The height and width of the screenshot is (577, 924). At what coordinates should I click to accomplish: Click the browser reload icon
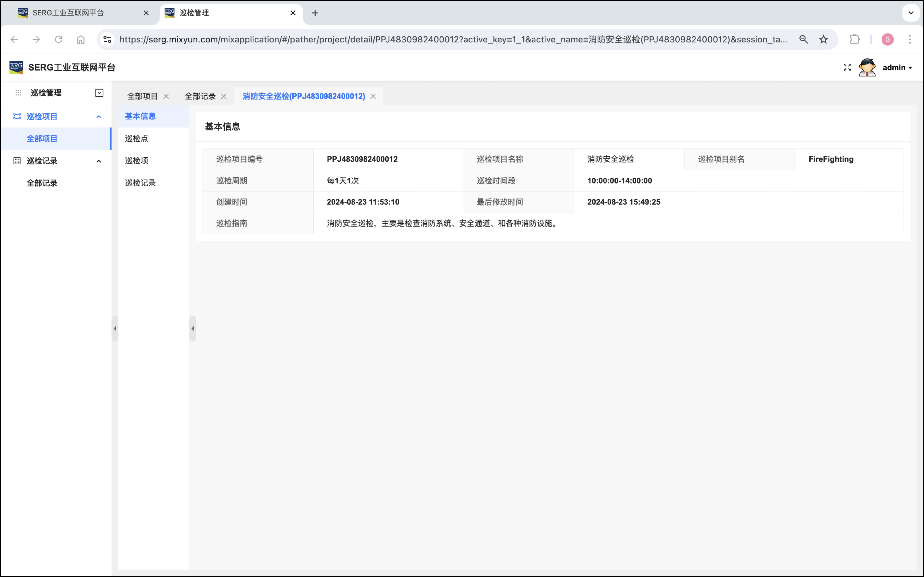pos(58,39)
